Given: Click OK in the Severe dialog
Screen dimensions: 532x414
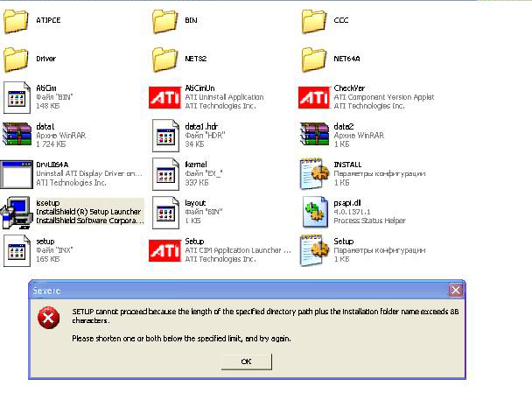Looking at the screenshot, I should (247, 361).
